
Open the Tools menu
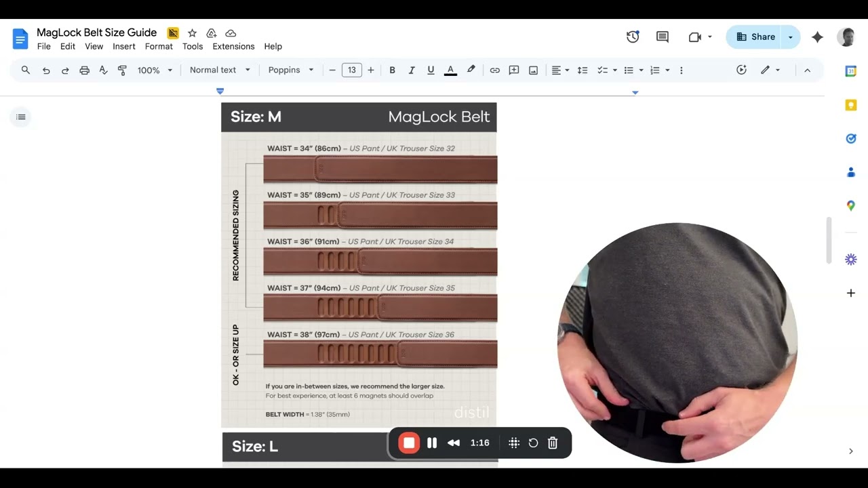(x=193, y=47)
